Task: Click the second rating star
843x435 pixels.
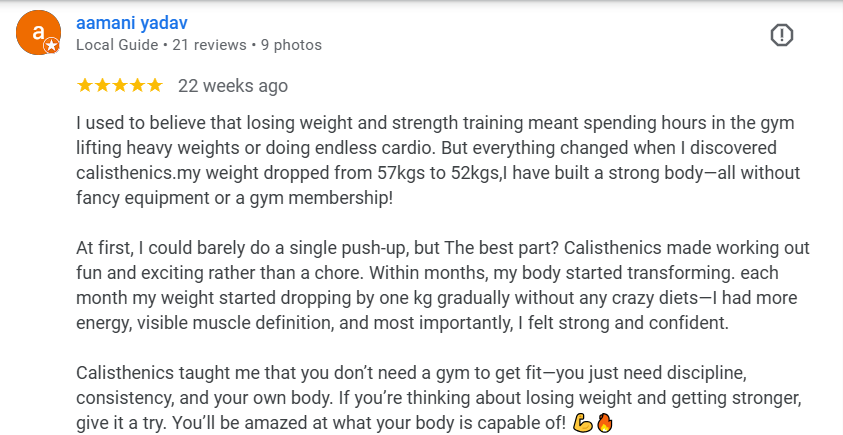Action: pyautogui.click(x=103, y=86)
